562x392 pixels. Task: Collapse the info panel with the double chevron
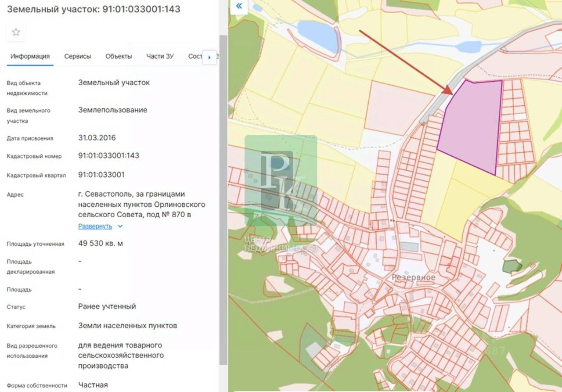tap(239, 6)
